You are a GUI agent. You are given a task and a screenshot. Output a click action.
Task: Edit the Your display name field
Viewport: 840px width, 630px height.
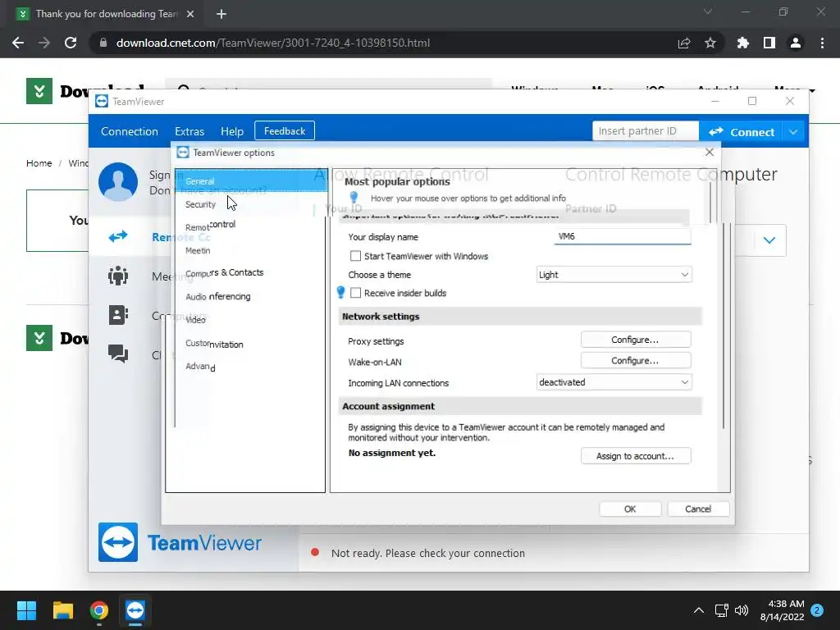(x=623, y=236)
